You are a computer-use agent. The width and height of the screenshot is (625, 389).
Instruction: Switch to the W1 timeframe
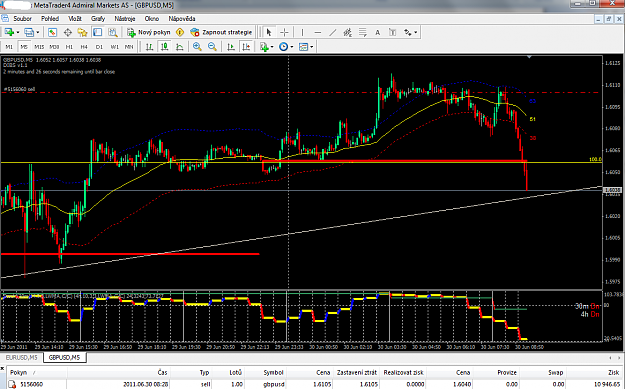pyautogui.click(x=114, y=47)
